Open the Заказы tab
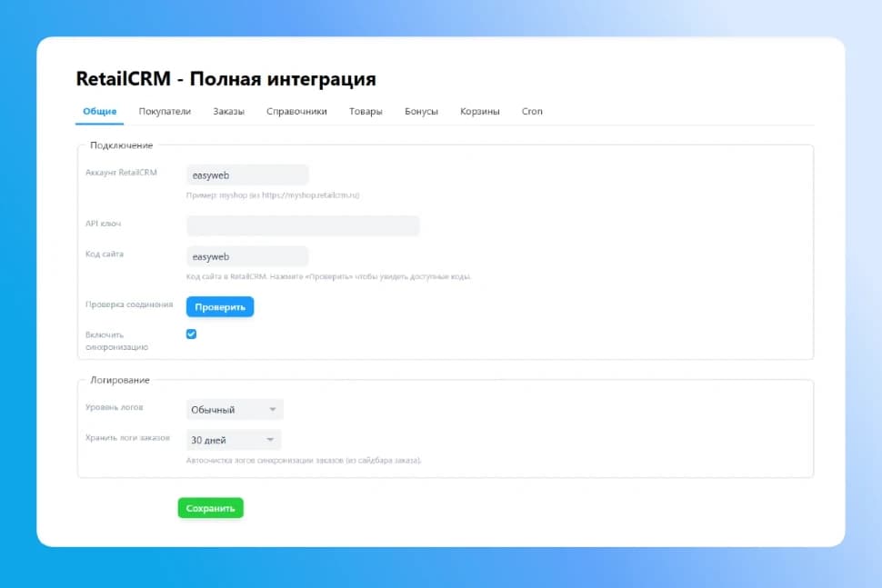 [228, 111]
